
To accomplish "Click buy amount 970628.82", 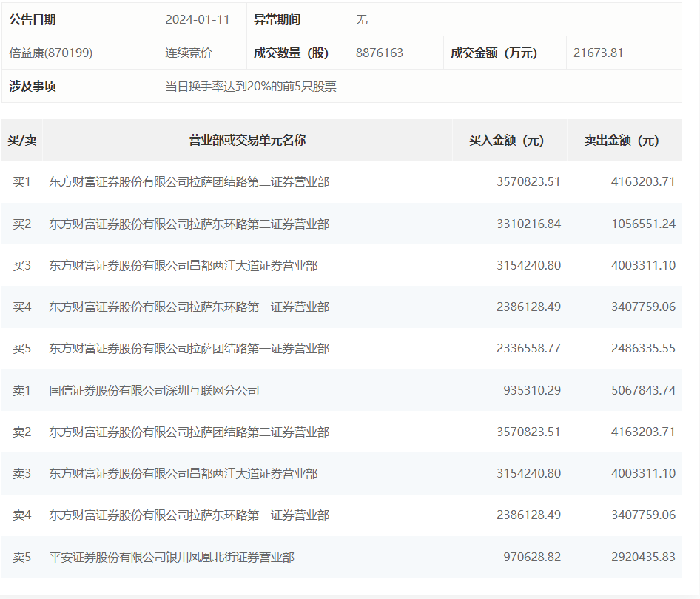I will pos(532,557).
